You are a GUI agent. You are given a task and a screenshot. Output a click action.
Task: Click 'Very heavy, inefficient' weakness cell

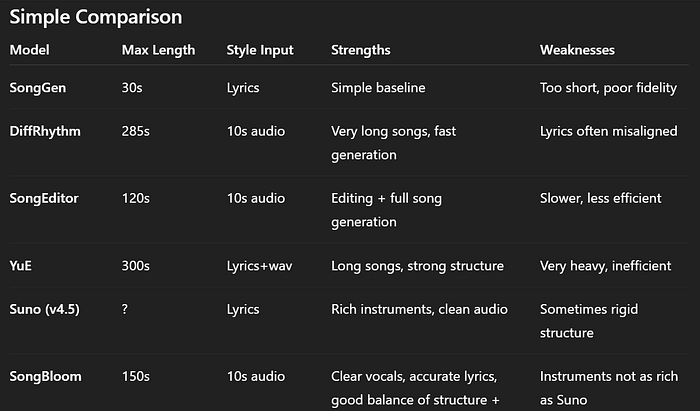605,266
